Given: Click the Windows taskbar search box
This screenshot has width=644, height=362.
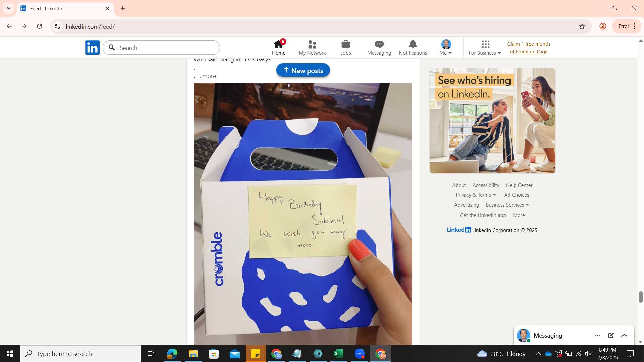Looking at the screenshot, I should [80, 354].
